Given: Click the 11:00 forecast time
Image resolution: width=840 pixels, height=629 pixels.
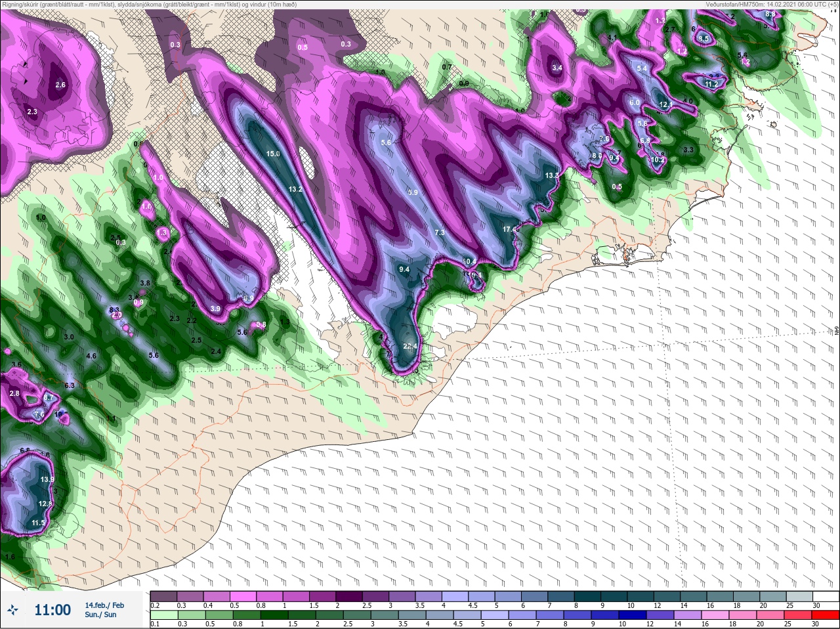Looking at the screenshot, I should [52, 610].
